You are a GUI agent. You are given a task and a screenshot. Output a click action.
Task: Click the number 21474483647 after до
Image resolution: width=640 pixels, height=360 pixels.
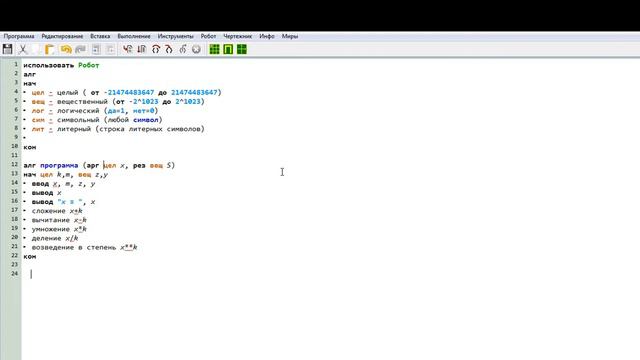click(x=194, y=93)
